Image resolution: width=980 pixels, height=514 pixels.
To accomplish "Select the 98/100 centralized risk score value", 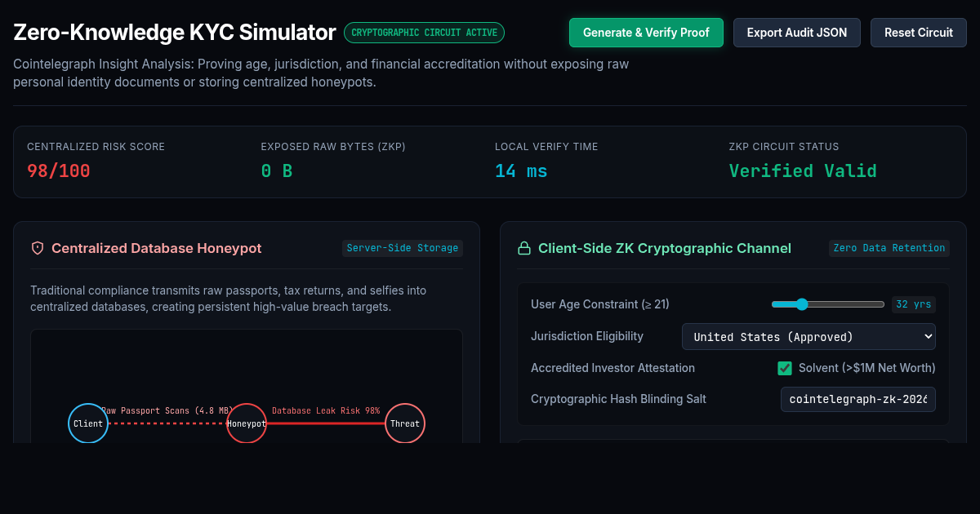I will (x=59, y=171).
